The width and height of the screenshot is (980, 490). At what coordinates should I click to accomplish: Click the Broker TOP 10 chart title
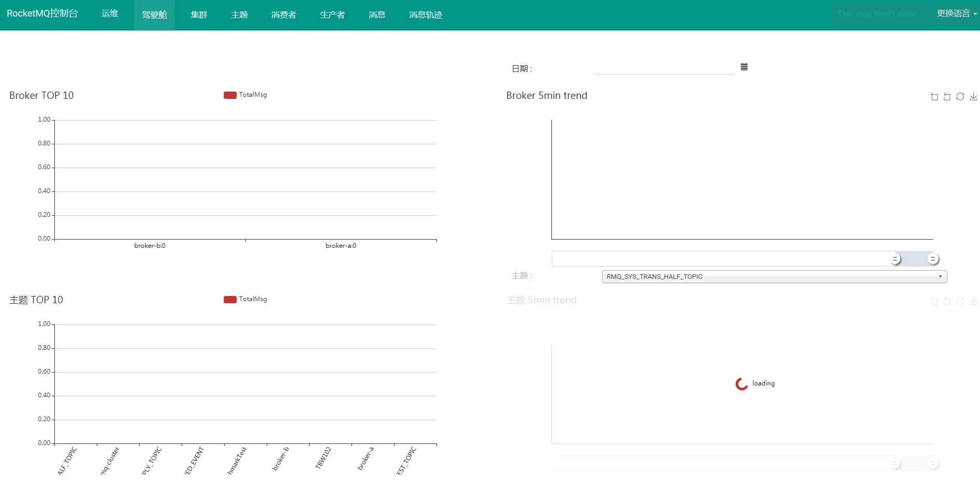click(x=41, y=96)
